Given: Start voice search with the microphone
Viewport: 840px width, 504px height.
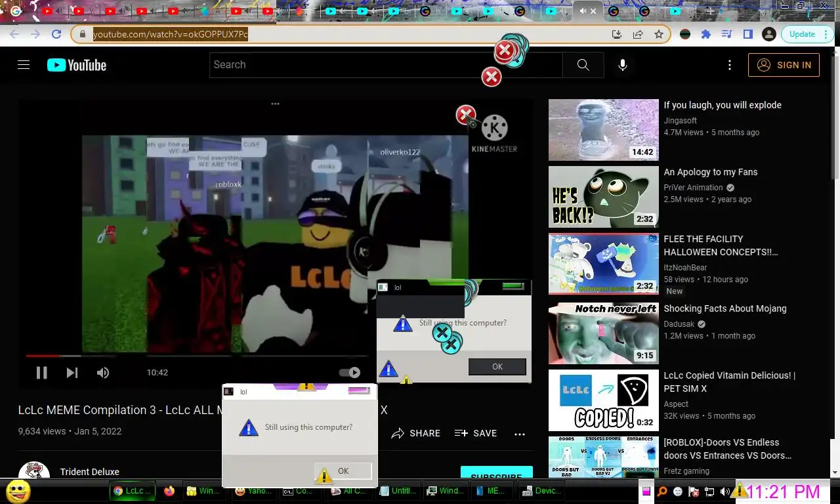Looking at the screenshot, I should pos(622,65).
